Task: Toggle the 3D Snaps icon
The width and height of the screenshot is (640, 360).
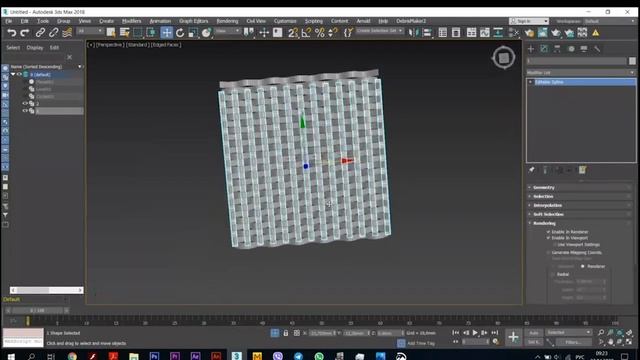Action: pyautogui.click(x=293, y=33)
